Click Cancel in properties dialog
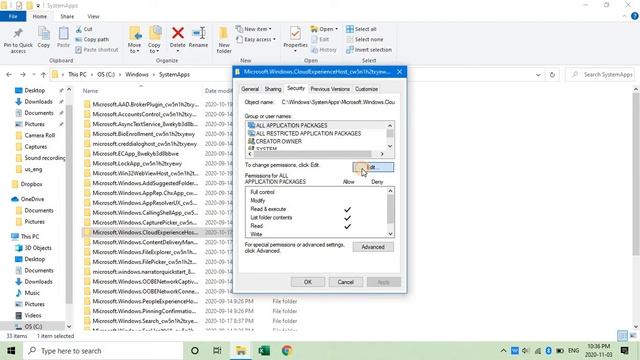 point(345,282)
